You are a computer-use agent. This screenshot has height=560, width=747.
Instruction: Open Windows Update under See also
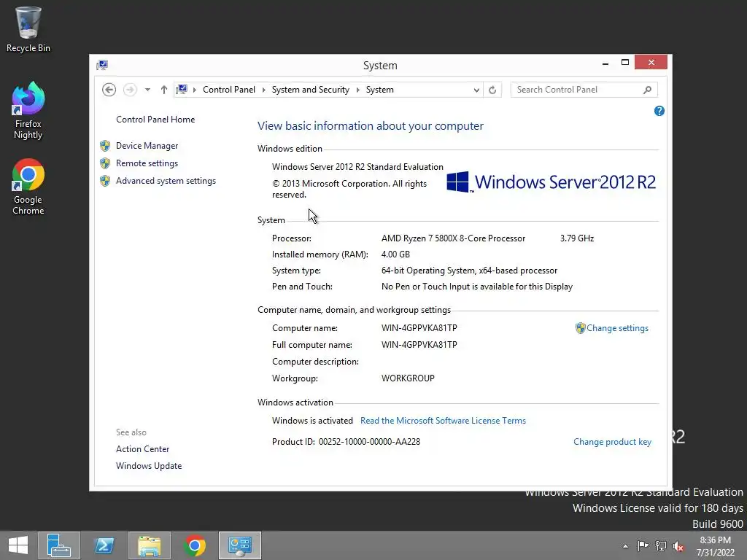(x=149, y=466)
